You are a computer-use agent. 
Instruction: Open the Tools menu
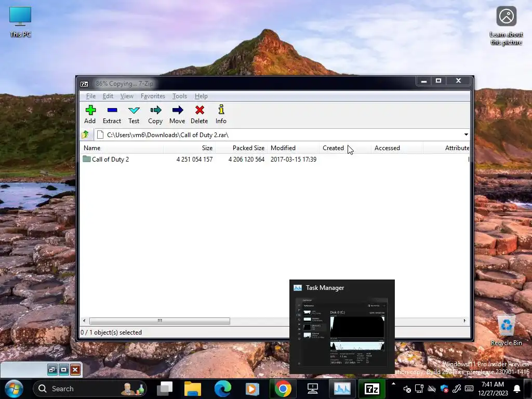tap(179, 96)
